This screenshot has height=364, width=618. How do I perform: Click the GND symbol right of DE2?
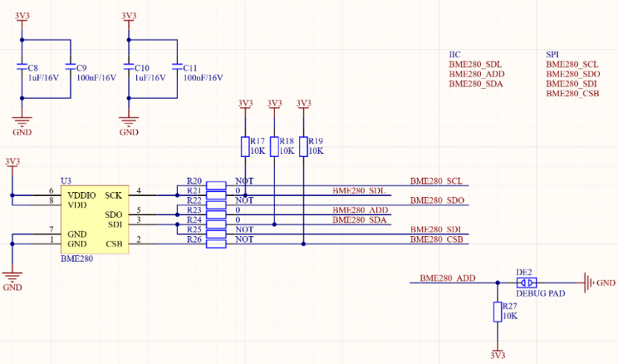pos(590,283)
